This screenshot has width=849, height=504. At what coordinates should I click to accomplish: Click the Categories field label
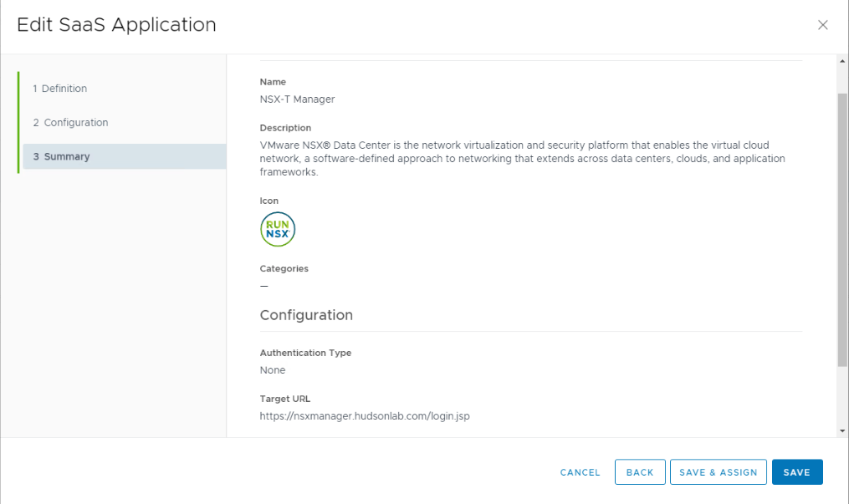[x=284, y=269]
